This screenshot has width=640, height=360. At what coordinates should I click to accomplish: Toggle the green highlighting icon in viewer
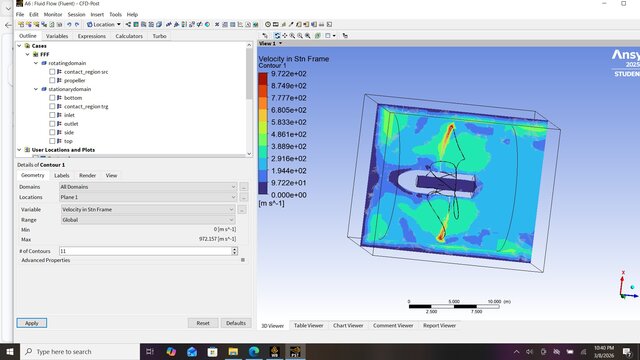pyautogui.click(x=318, y=36)
